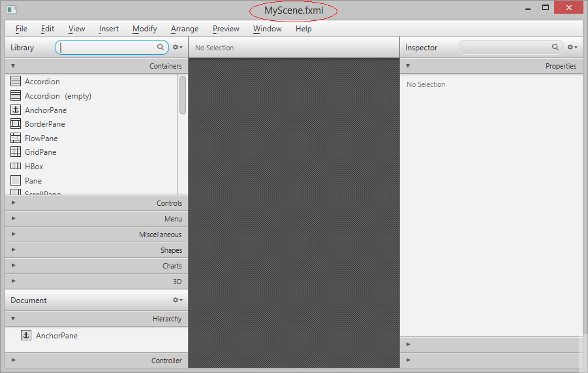Open the Document gear options menu
Image resolution: width=588 pixels, height=373 pixels.
178,300
